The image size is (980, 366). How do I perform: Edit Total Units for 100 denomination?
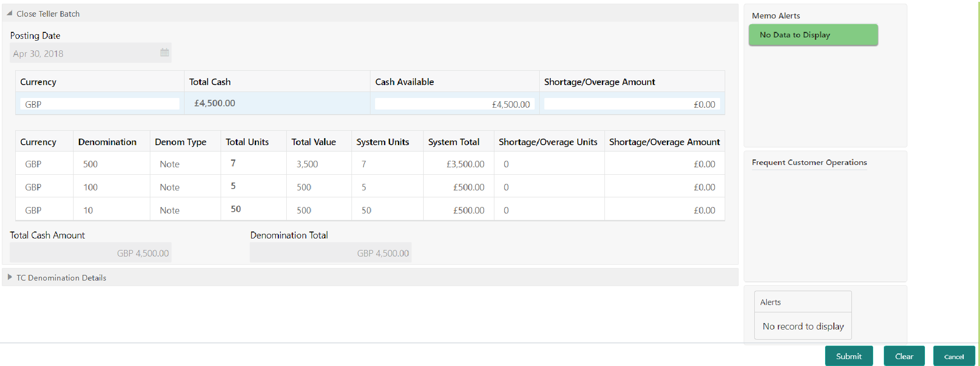(x=253, y=186)
